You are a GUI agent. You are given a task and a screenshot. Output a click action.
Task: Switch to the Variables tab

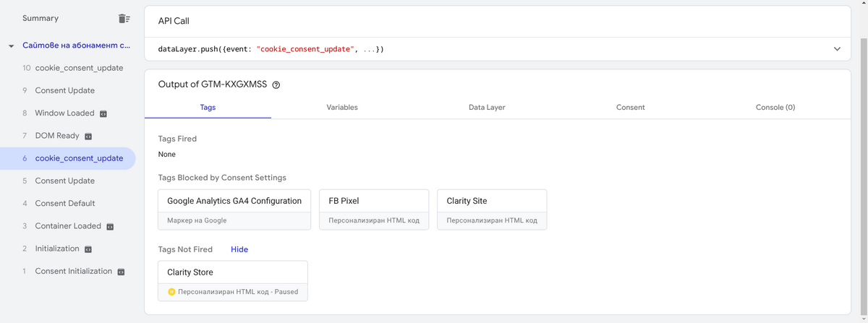pos(342,107)
